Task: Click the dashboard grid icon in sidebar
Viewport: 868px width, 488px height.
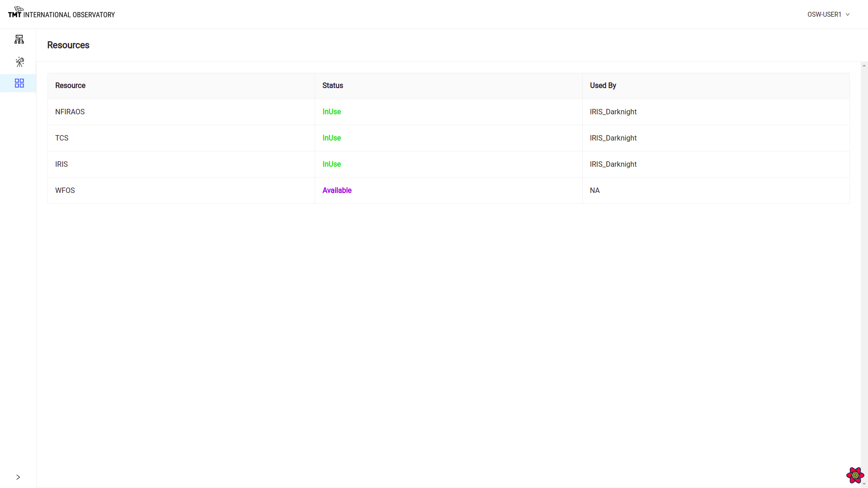Action: (19, 84)
